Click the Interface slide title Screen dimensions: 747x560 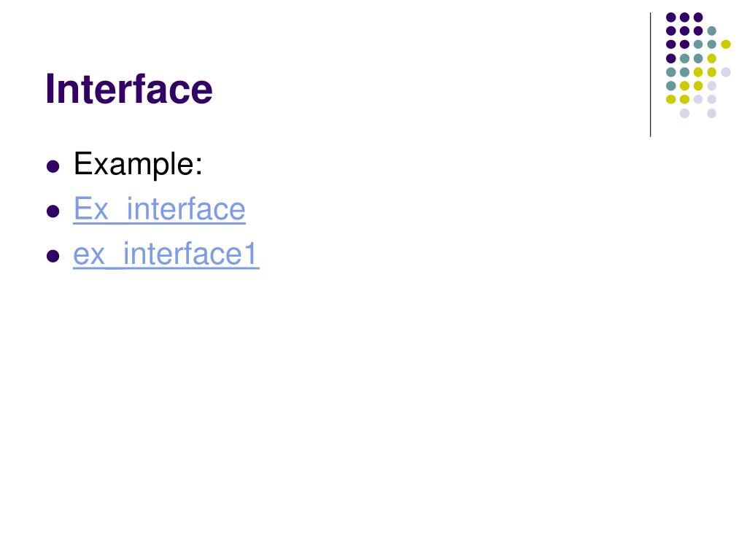coord(129,88)
